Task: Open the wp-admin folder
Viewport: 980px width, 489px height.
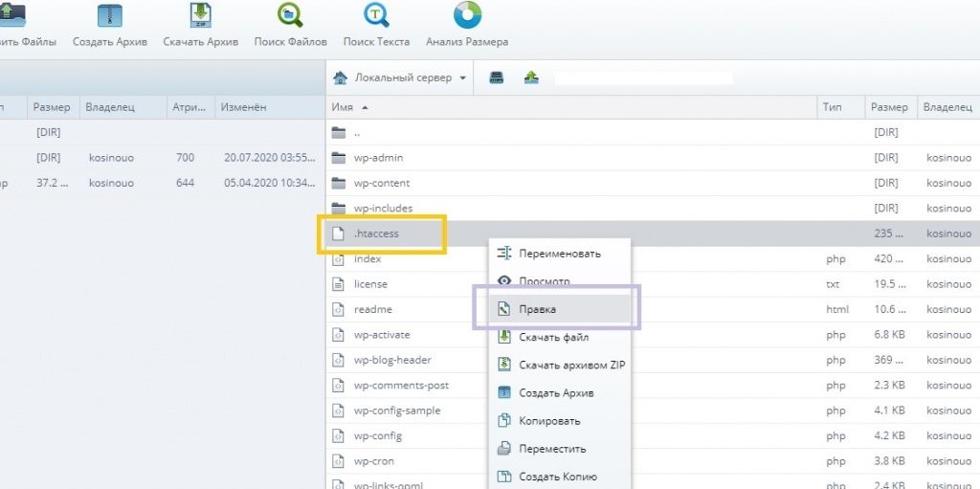Action: [x=378, y=157]
